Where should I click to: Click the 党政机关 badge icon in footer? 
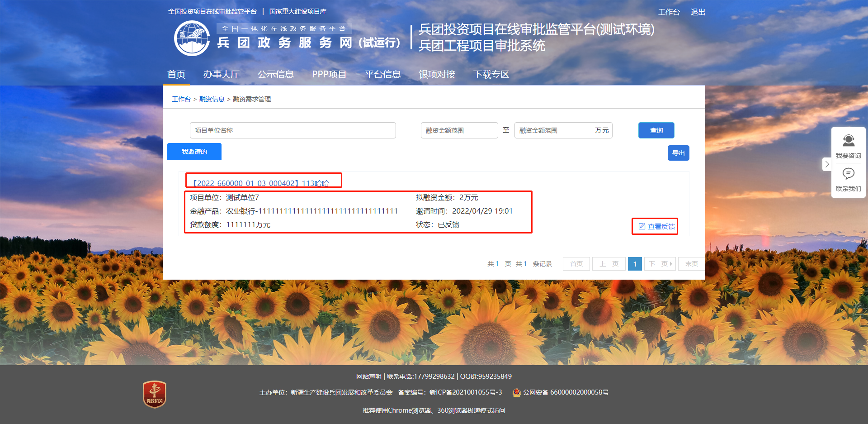click(x=155, y=394)
